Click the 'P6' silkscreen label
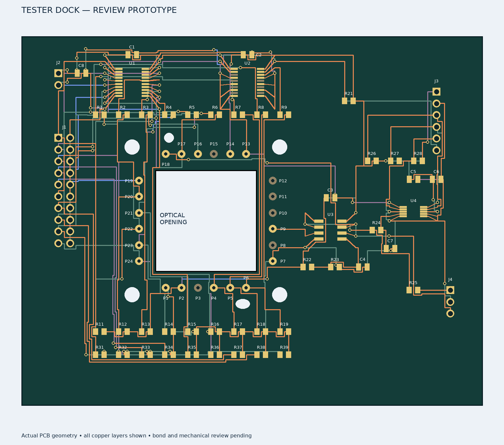 [x=246, y=278]
